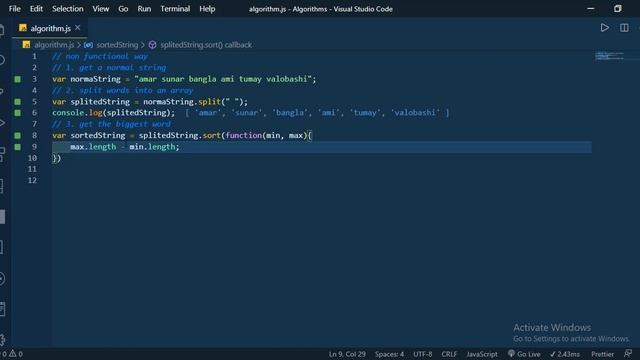This screenshot has height=360, width=640.
Task: Open the sortedString breadcrumb
Action: (x=117, y=45)
